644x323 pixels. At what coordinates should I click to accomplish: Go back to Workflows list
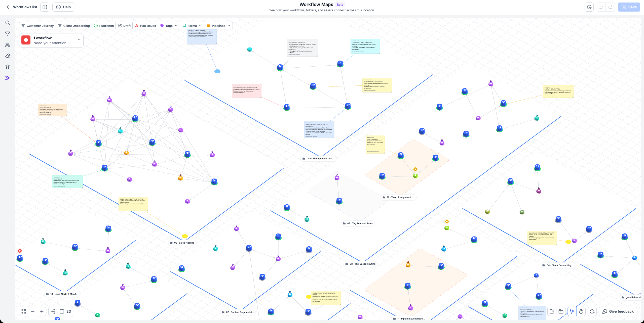coord(22,7)
